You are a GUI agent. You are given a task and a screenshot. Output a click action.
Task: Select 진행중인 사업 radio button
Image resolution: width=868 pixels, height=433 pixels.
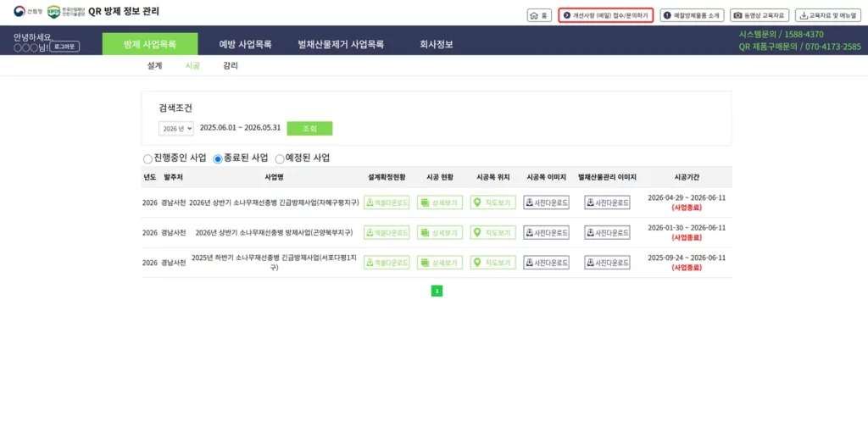pyautogui.click(x=147, y=159)
